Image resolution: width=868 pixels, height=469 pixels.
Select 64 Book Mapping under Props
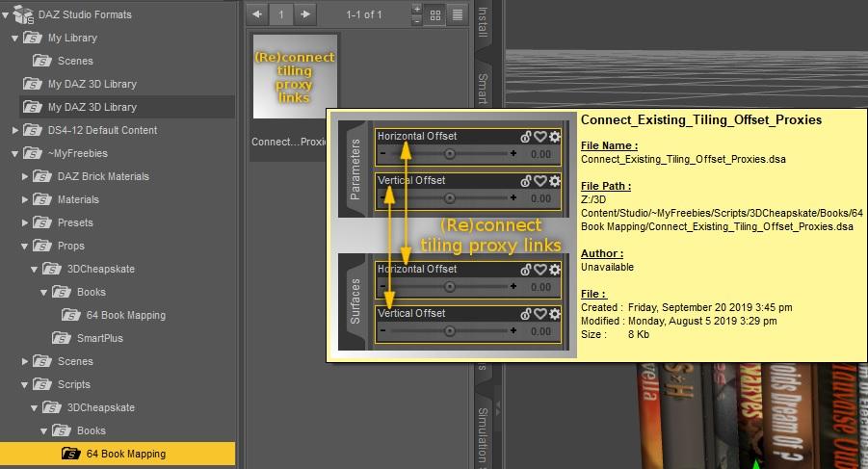125,315
